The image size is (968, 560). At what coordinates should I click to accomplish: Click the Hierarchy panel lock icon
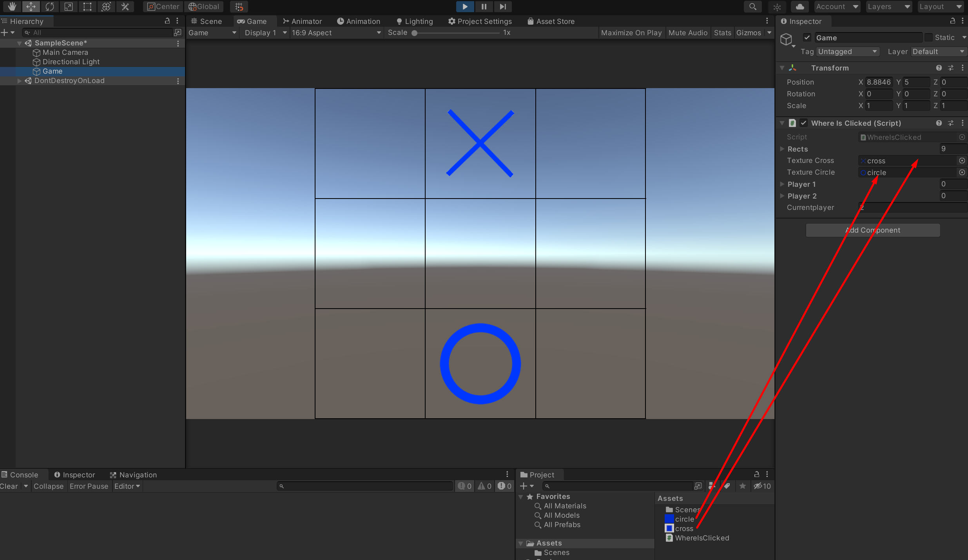click(167, 21)
